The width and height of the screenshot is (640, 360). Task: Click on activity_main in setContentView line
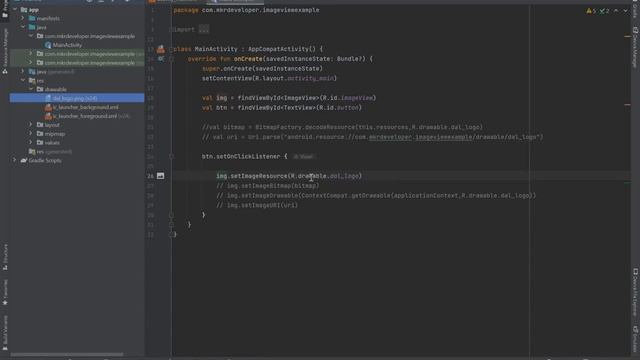311,78
